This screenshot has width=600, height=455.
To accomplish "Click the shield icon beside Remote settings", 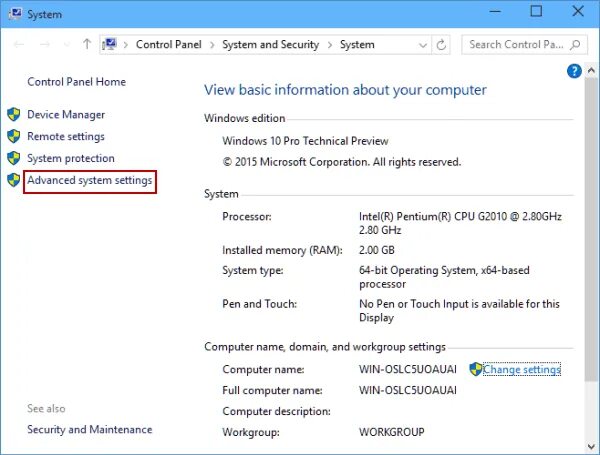I will pos(14,136).
